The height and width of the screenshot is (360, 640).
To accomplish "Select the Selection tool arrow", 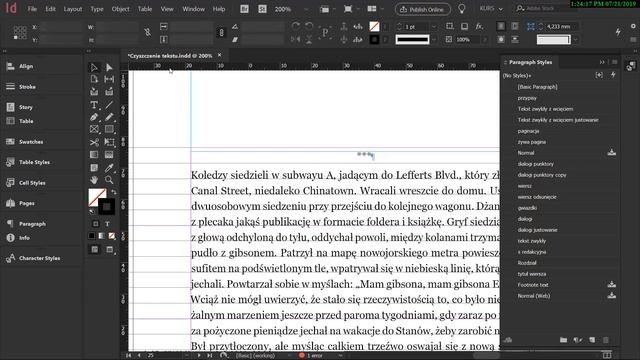I will click(x=94, y=67).
